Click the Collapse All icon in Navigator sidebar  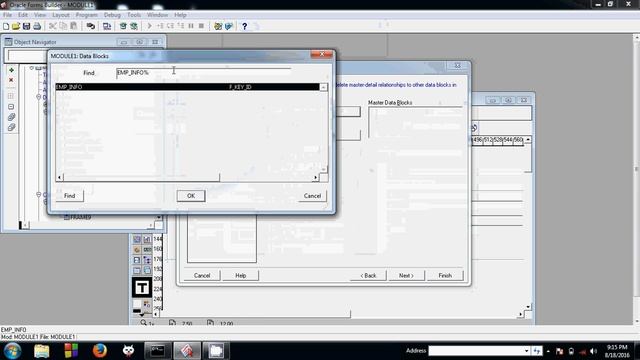[11, 127]
